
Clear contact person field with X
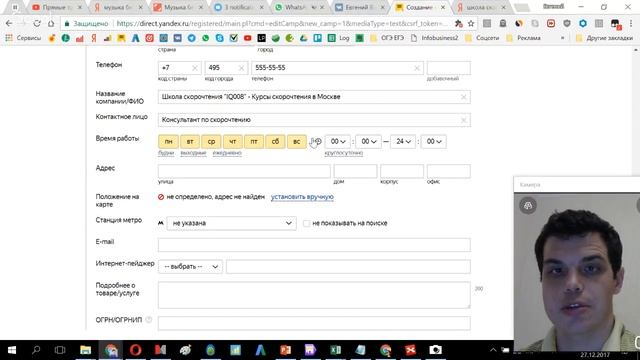tap(463, 120)
